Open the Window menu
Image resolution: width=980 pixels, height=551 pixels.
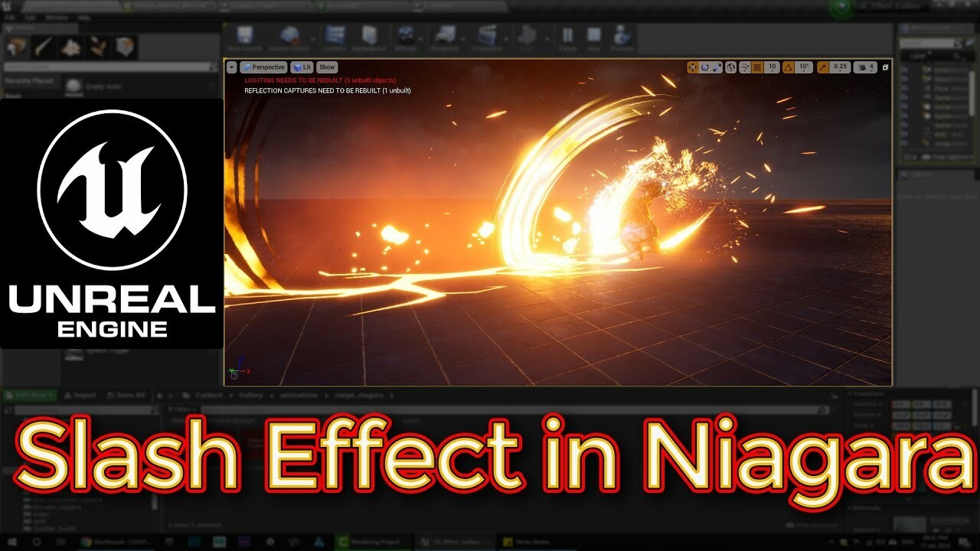(56, 17)
